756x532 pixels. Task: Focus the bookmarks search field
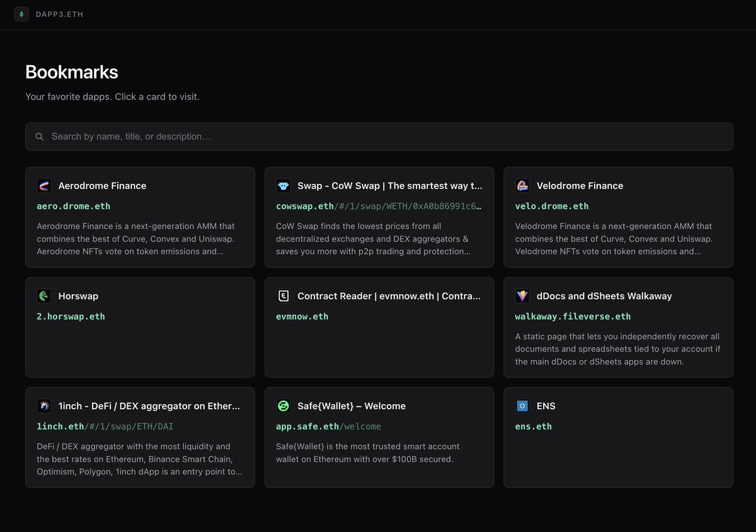pos(379,136)
